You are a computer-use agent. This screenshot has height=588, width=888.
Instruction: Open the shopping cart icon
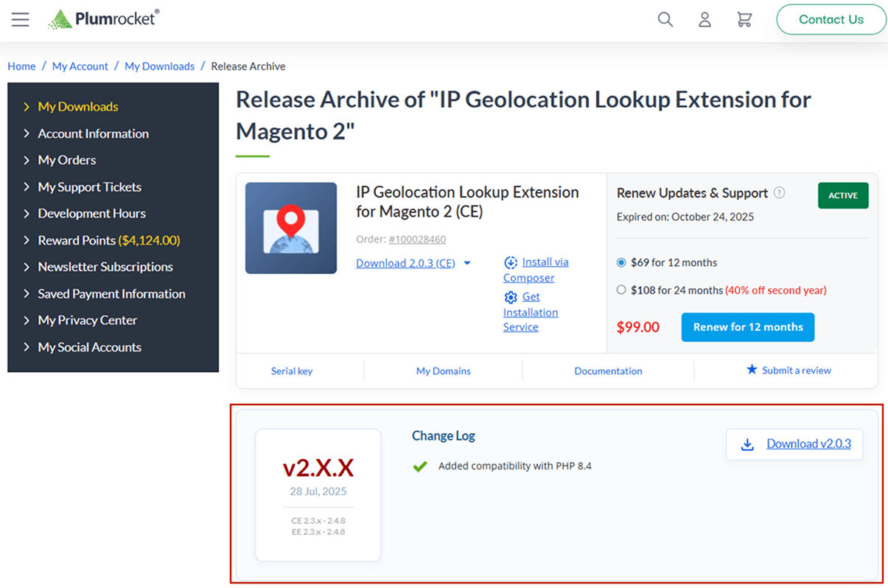tap(744, 20)
